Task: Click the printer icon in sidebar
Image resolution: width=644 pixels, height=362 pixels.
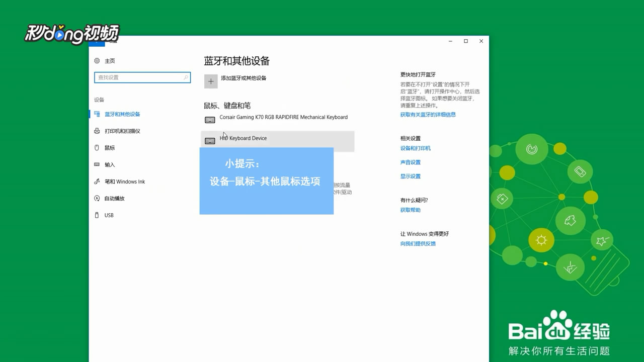Action: [97, 131]
